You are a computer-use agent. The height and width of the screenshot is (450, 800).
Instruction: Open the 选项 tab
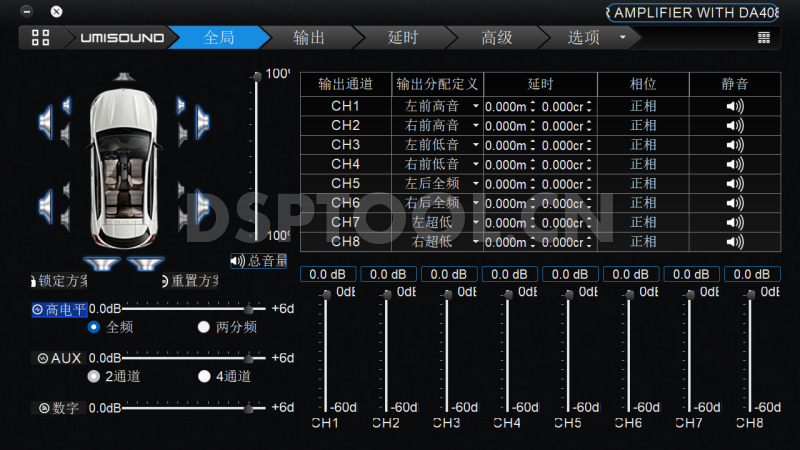pos(583,38)
